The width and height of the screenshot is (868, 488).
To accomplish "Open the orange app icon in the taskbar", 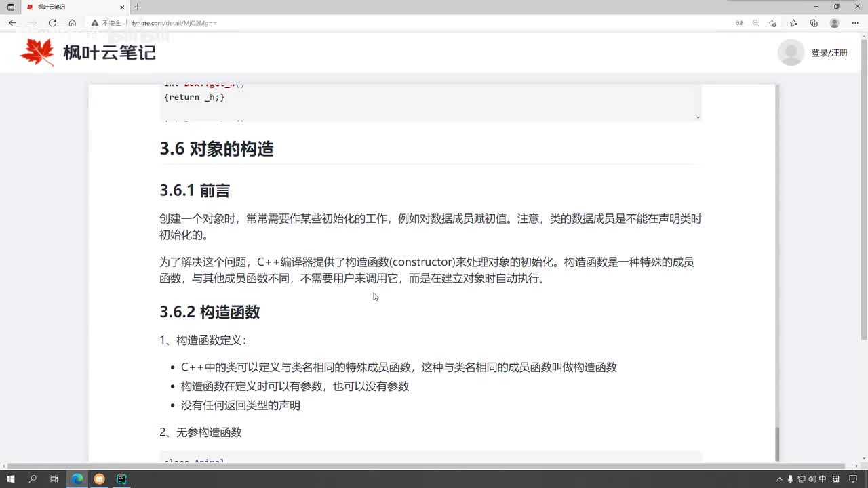I will pos(99,479).
